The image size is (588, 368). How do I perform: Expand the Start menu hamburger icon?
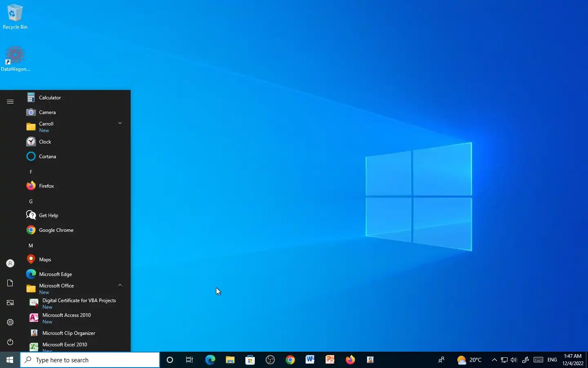coord(10,101)
